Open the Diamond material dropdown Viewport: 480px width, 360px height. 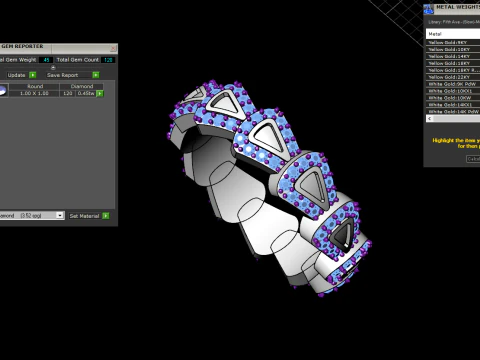pos(60,215)
